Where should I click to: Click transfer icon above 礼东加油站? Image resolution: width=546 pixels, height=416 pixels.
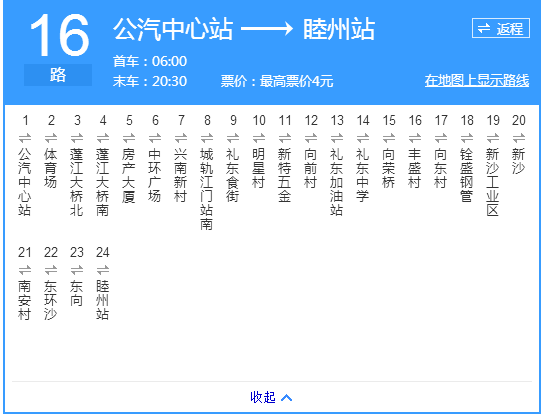pos(337,138)
